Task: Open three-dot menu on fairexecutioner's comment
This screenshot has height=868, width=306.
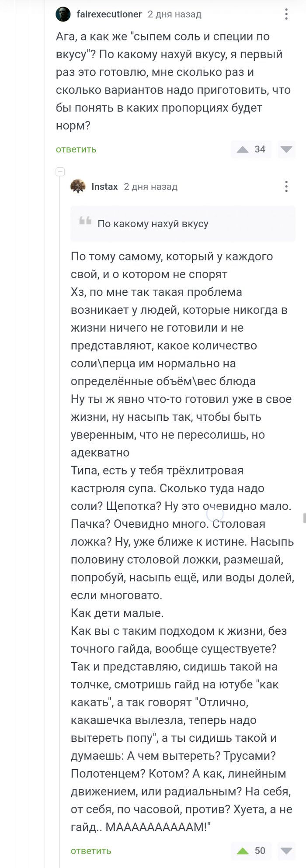Action: coord(286,14)
